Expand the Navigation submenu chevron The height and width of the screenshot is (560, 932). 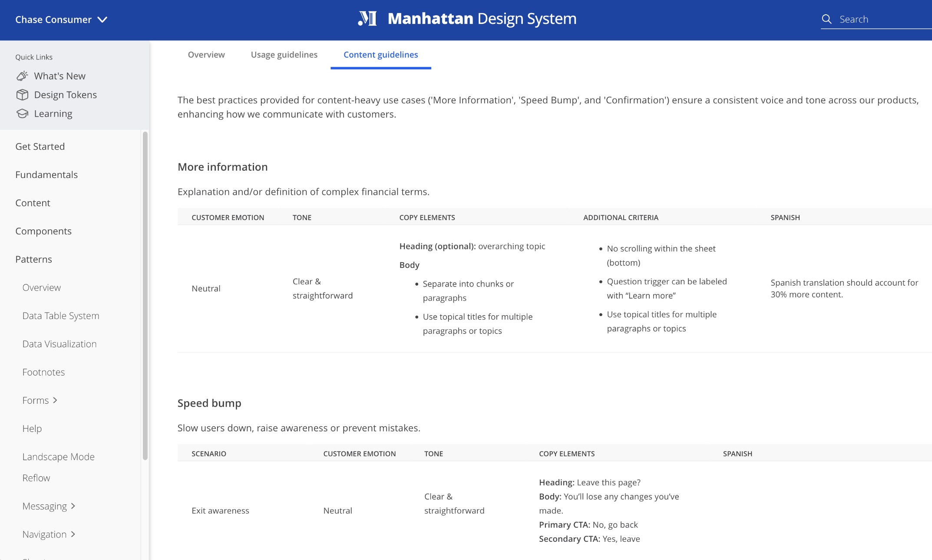73,534
